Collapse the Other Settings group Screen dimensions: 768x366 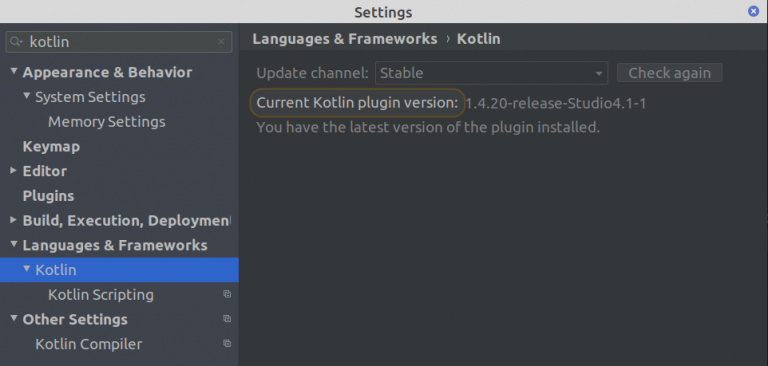coord(14,318)
